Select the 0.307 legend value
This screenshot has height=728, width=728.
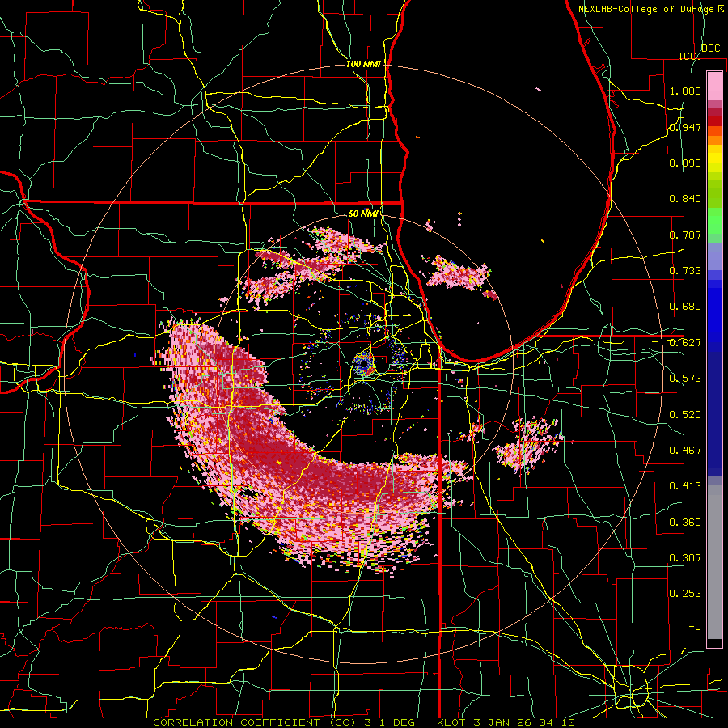tap(685, 558)
